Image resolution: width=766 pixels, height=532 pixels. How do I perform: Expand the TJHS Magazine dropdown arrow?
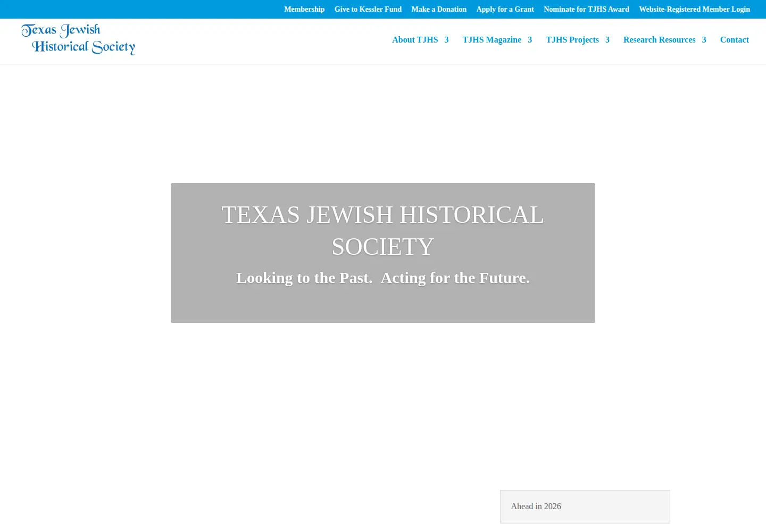530,40
